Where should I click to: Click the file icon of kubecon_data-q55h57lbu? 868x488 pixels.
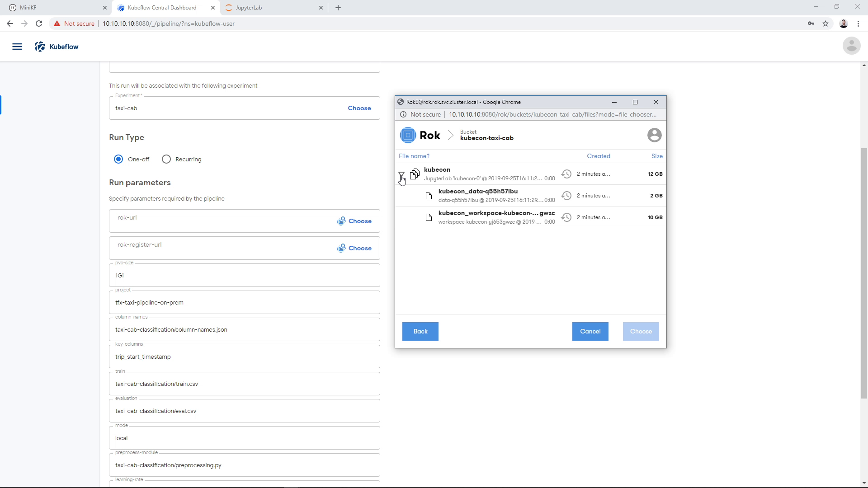(429, 196)
